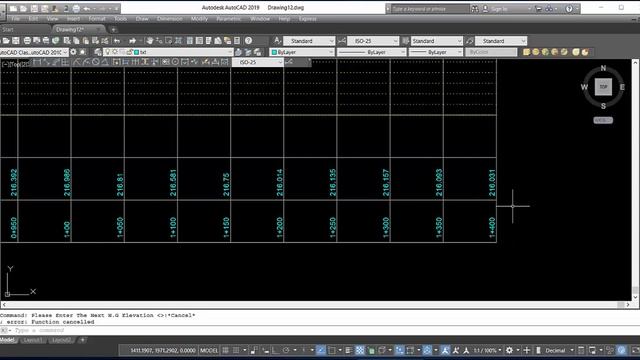Toggle snap mode in status bar

[236, 350]
